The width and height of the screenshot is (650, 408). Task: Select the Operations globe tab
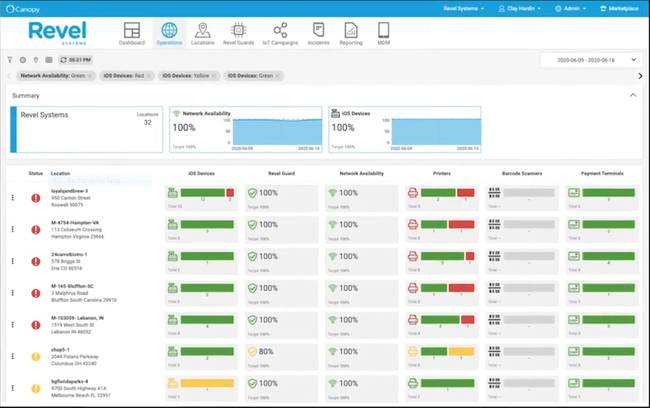pos(169,33)
